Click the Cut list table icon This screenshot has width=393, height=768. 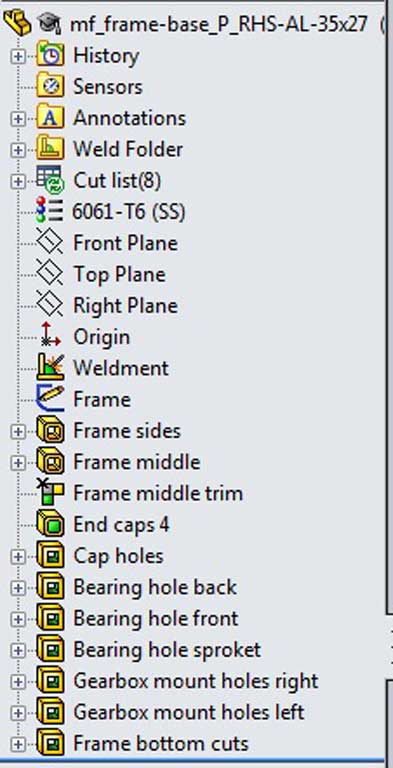(x=50, y=180)
